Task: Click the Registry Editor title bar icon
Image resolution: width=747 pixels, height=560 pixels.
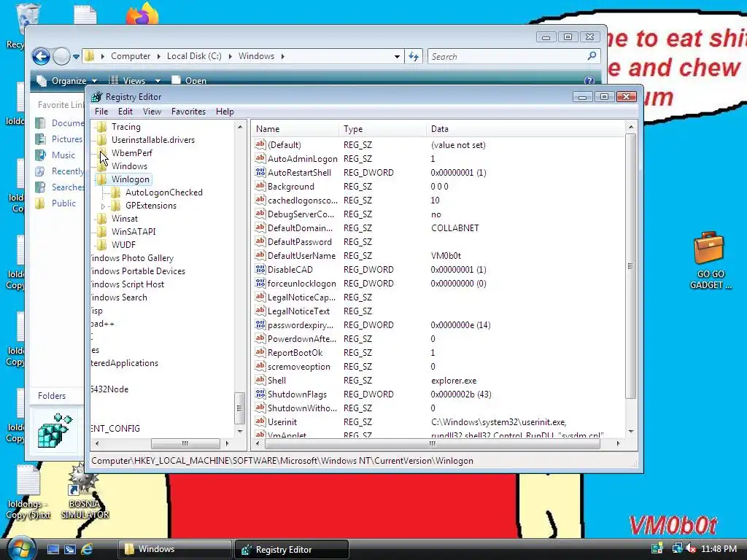Action: 97,97
